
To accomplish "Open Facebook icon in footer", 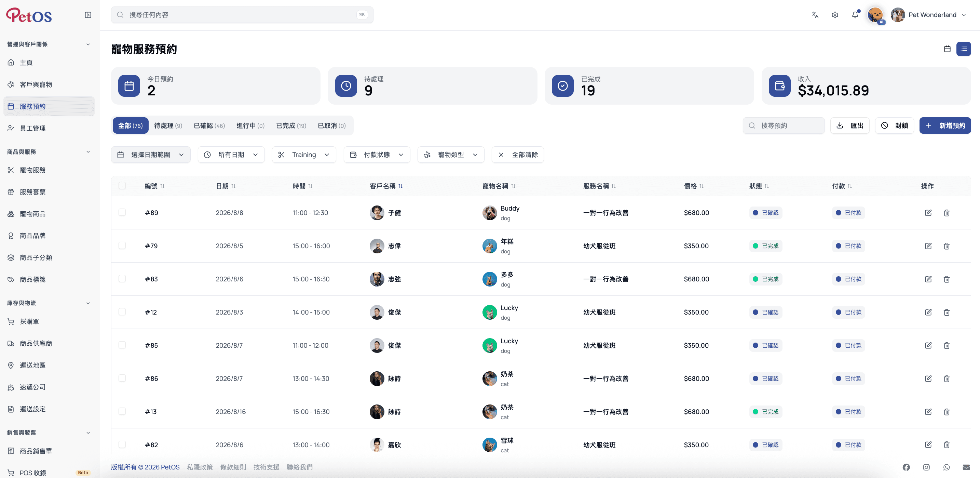I will click(906, 467).
